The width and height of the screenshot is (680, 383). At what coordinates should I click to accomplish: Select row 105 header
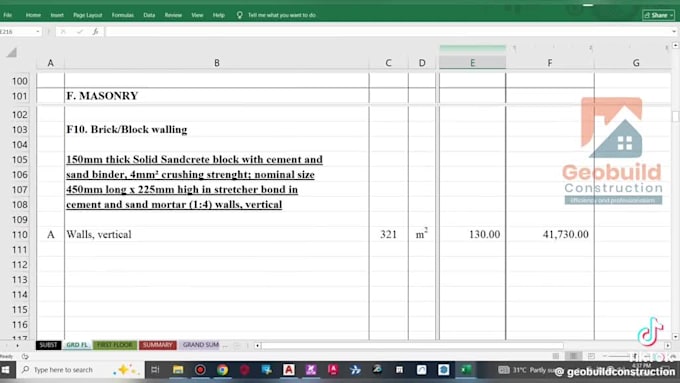click(20, 160)
